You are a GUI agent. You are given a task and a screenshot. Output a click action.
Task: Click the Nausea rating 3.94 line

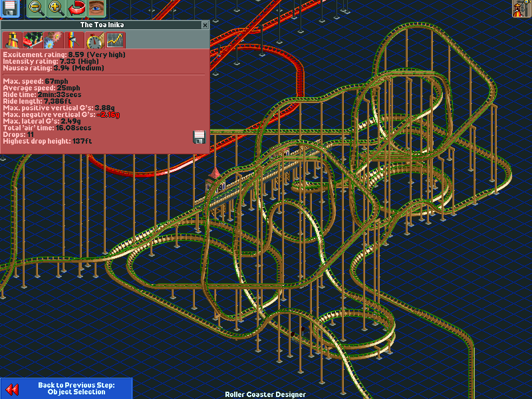pos(54,68)
